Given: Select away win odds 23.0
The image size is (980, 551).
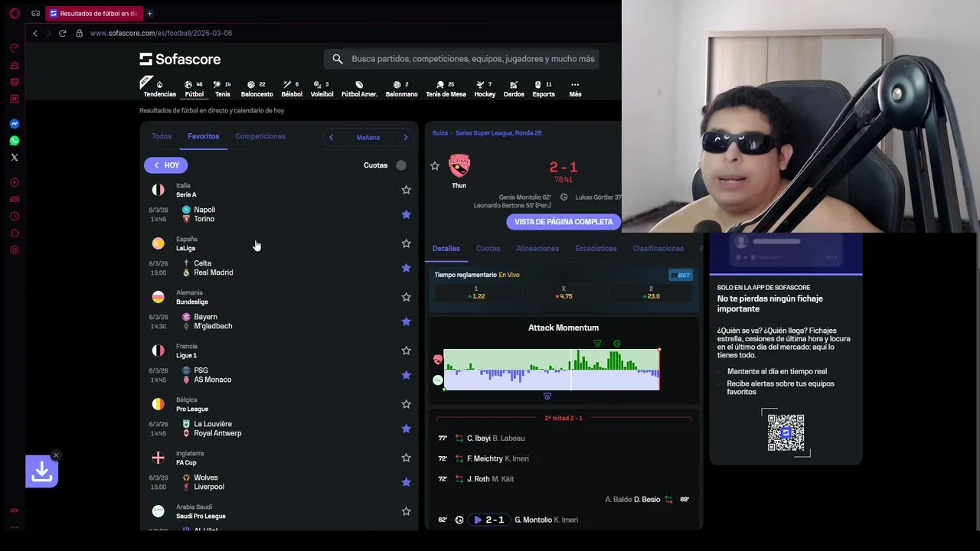Looking at the screenshot, I should coord(651,292).
